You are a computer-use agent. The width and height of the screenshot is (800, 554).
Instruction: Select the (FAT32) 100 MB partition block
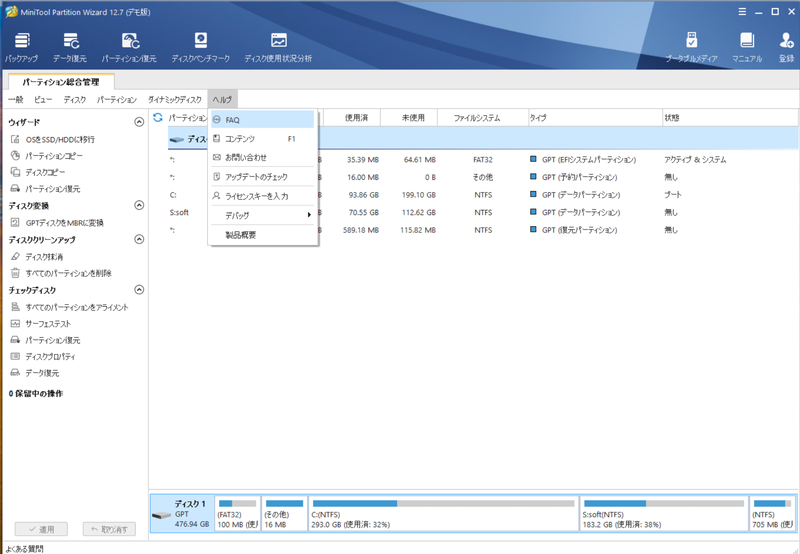[x=238, y=513]
